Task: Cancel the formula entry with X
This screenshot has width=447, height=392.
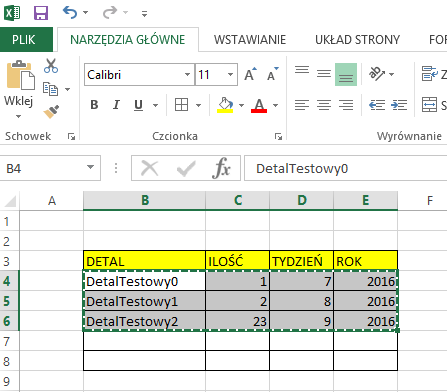Action: 149,168
